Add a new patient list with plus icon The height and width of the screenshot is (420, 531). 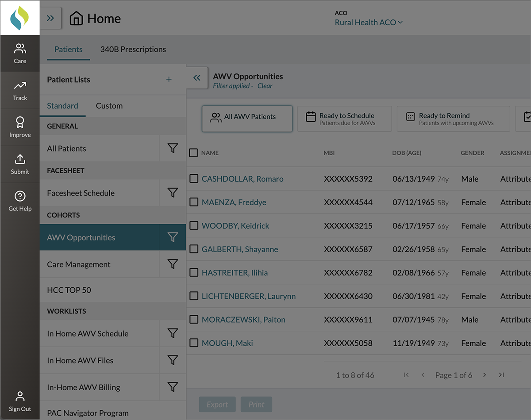click(169, 80)
